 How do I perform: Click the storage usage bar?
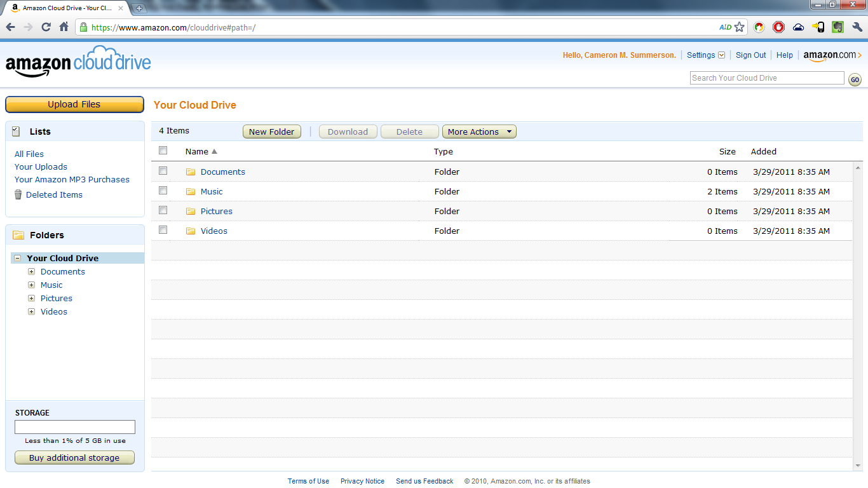pos(74,426)
